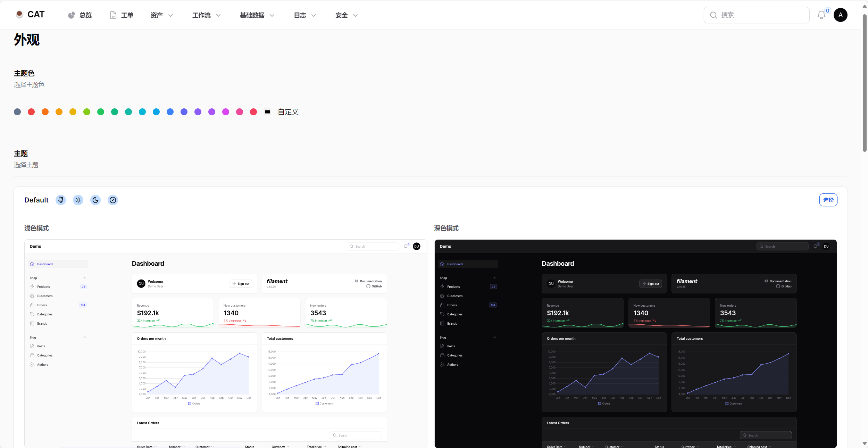Click the circled checkmark icon beside Default
The image size is (868, 448).
(x=113, y=200)
